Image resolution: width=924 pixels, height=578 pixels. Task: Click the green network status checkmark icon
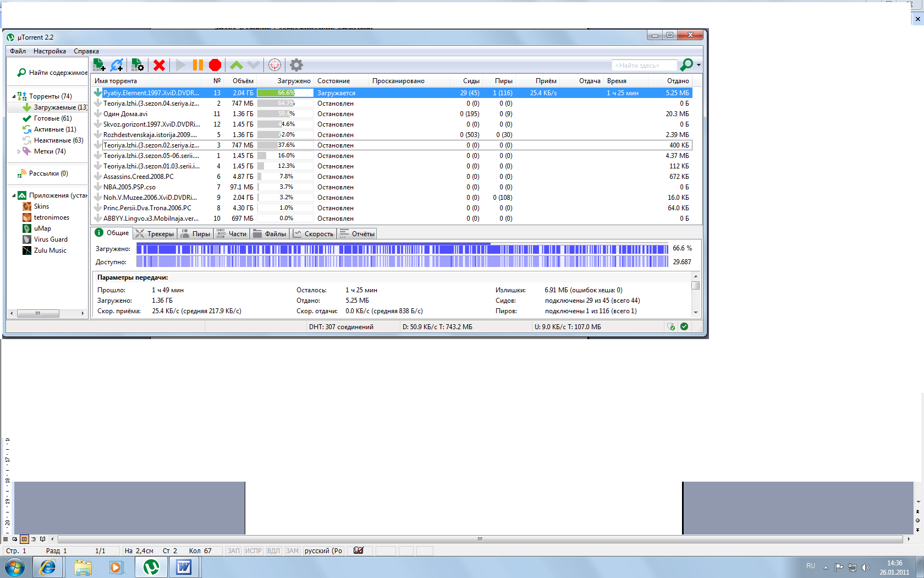(684, 326)
